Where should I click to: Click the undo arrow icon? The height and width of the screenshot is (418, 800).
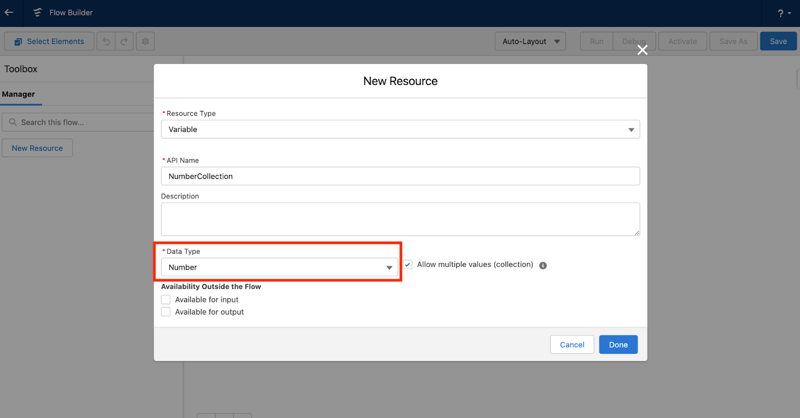coord(106,42)
